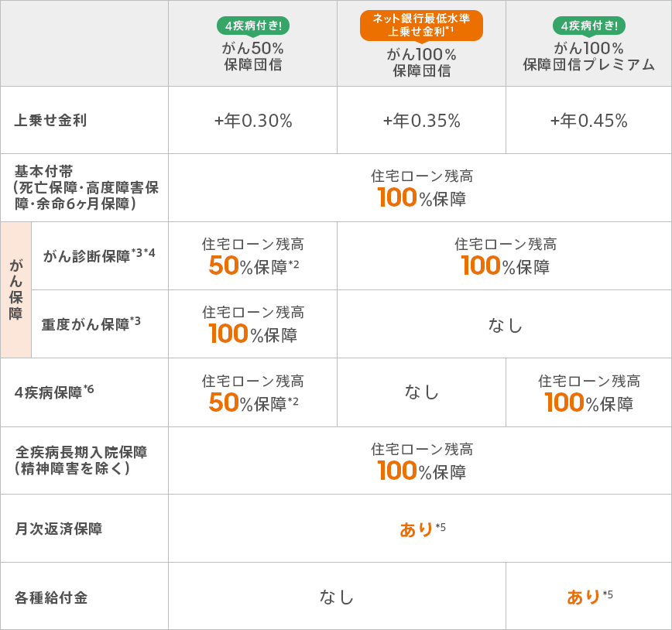The height and width of the screenshot is (630, 672).
Task: Click the +年0.45% interest rate cell
Action: [x=589, y=121]
